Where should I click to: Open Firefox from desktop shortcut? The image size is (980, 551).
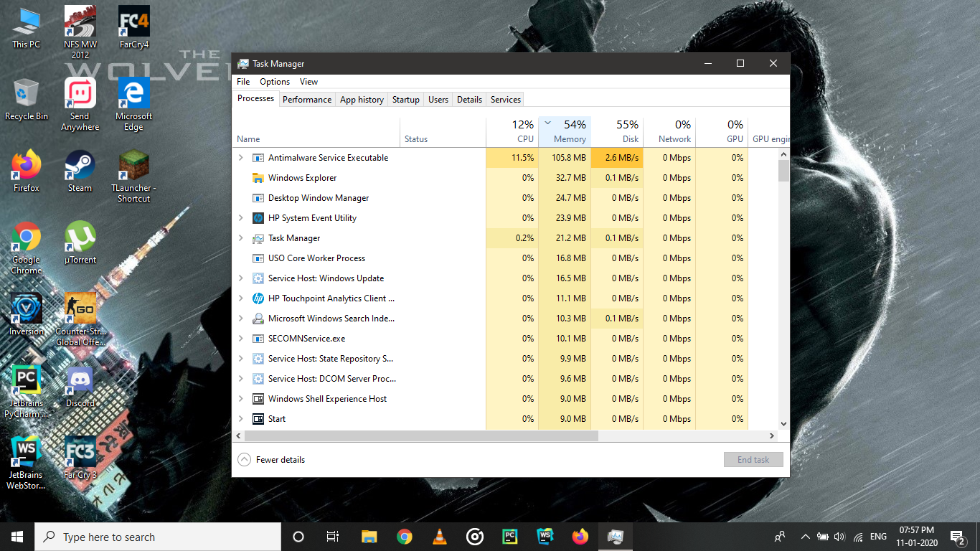(27, 171)
